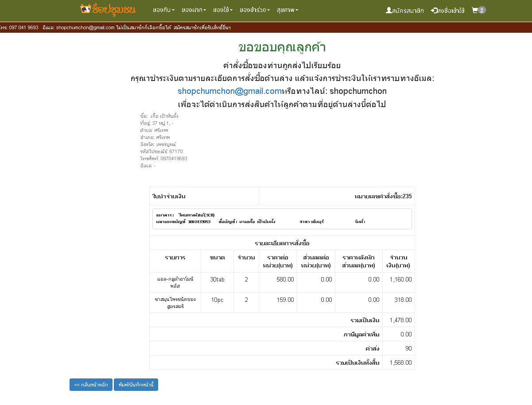Click the ขอขอบคุณลูกค้า heading
The height and width of the screenshot is (405, 532).
click(x=282, y=47)
